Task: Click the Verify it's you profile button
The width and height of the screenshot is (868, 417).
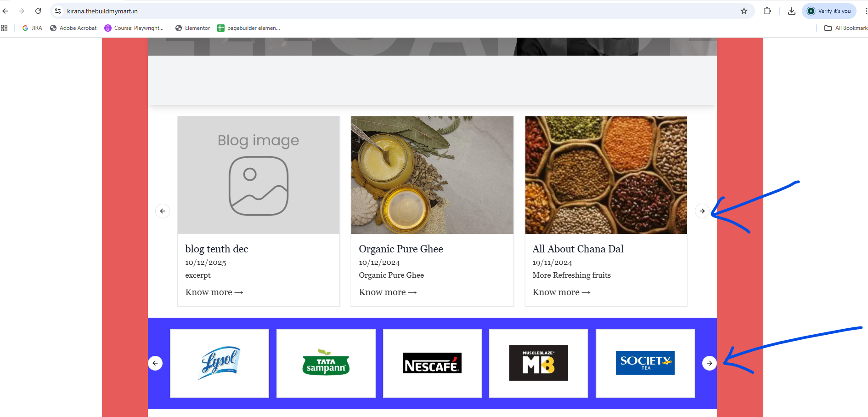Action: (x=829, y=11)
